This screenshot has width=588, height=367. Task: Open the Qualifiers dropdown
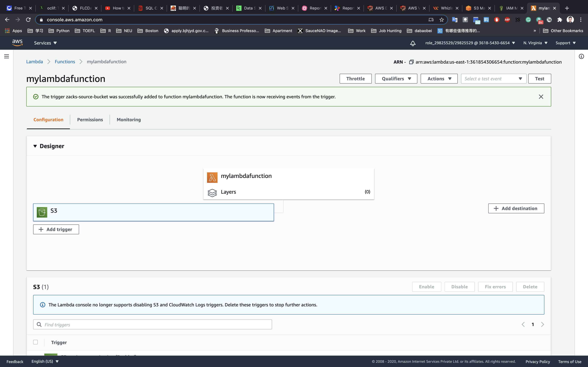click(x=396, y=79)
